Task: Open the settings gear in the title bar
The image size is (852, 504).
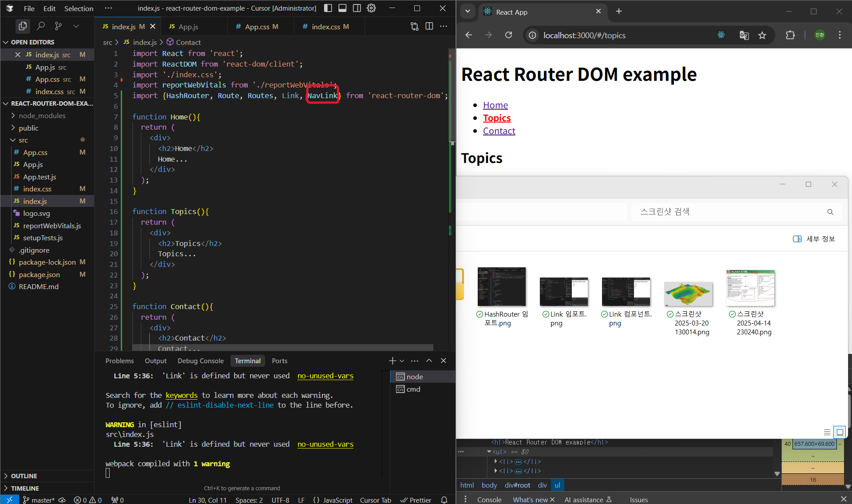Action: click(x=372, y=8)
